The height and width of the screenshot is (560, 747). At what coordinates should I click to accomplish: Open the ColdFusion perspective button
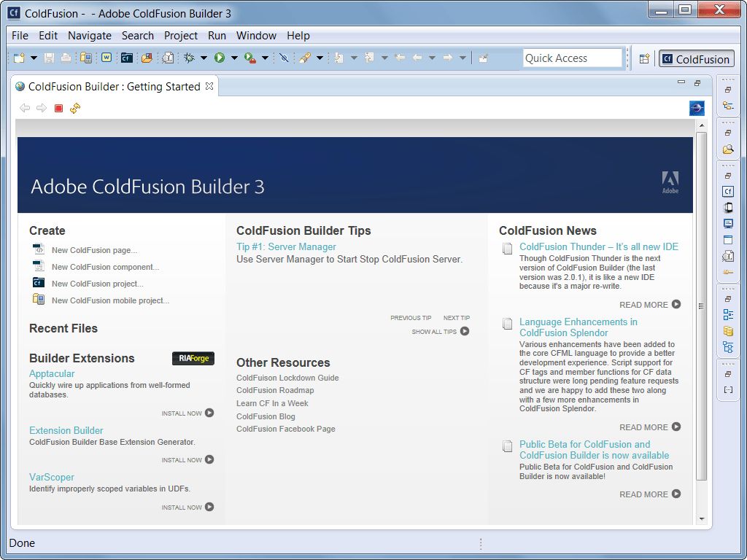point(696,58)
